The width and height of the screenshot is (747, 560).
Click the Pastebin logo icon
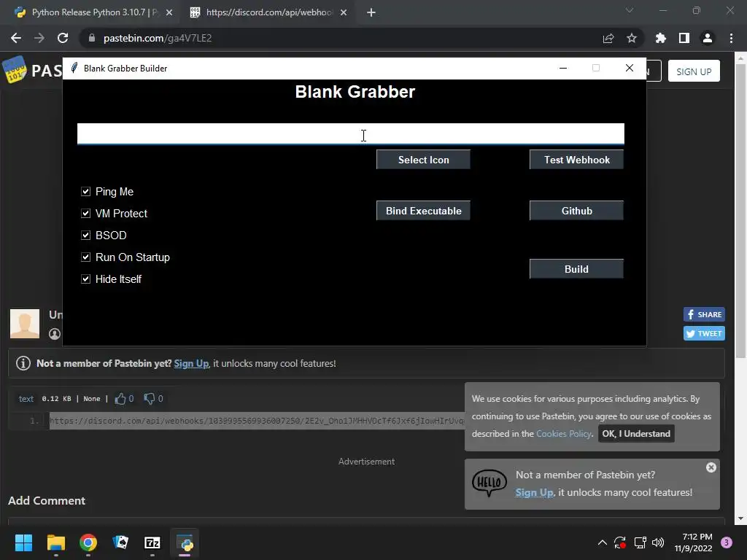(x=15, y=69)
